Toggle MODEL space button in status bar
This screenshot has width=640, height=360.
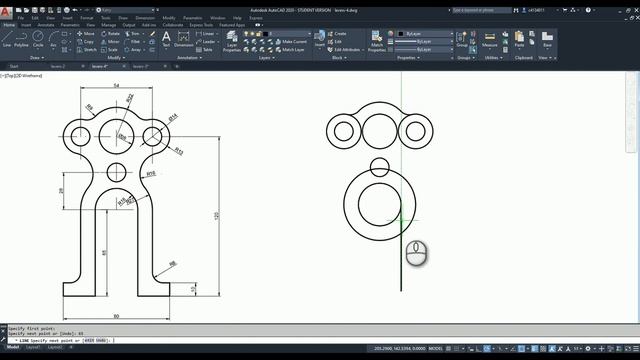[x=435, y=349]
